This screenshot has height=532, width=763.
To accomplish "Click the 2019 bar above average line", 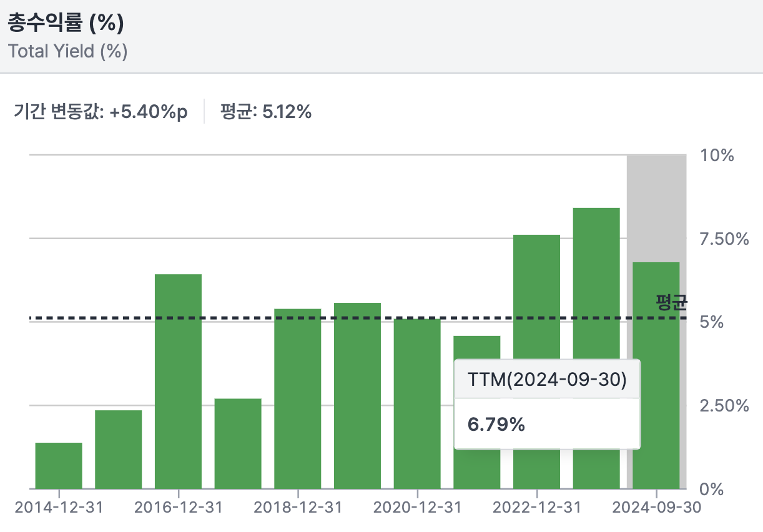I will 357,395.
